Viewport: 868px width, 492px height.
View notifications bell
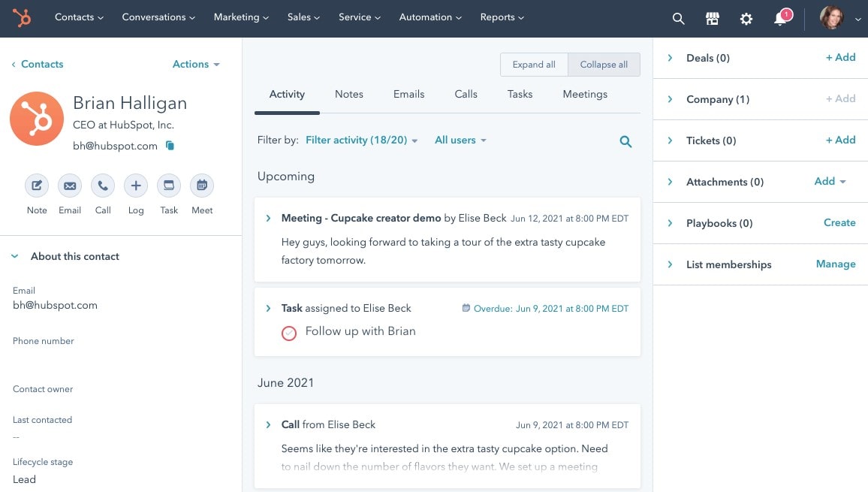coord(781,19)
